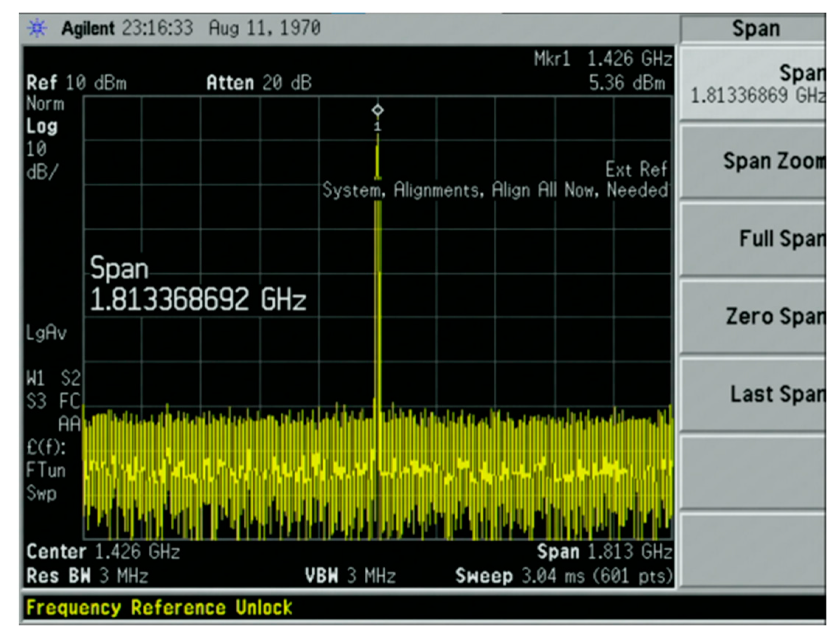Select the marker 1 diamond icon
This screenshot has height=638, width=840.
click(378, 110)
